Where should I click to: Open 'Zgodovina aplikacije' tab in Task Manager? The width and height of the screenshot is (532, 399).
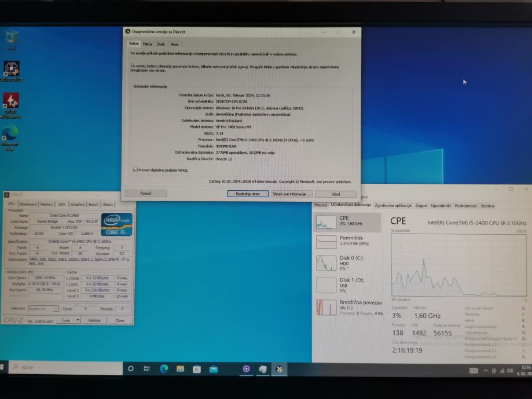(x=393, y=205)
